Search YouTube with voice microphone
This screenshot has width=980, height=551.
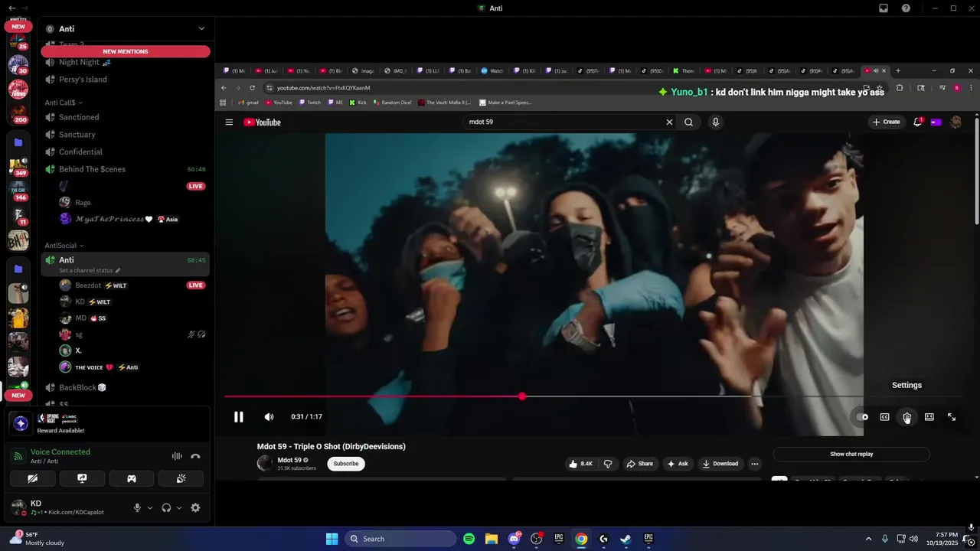(x=715, y=122)
